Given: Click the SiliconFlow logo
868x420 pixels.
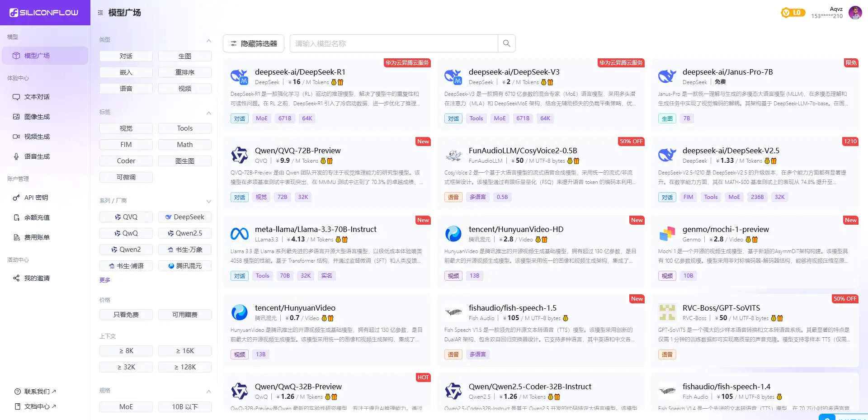Looking at the screenshot, I should [44, 13].
